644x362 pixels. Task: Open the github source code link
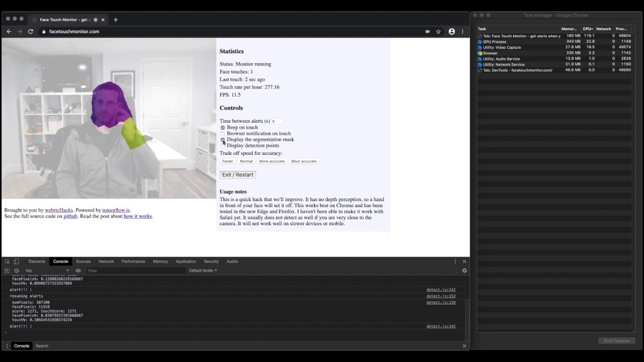click(x=70, y=216)
